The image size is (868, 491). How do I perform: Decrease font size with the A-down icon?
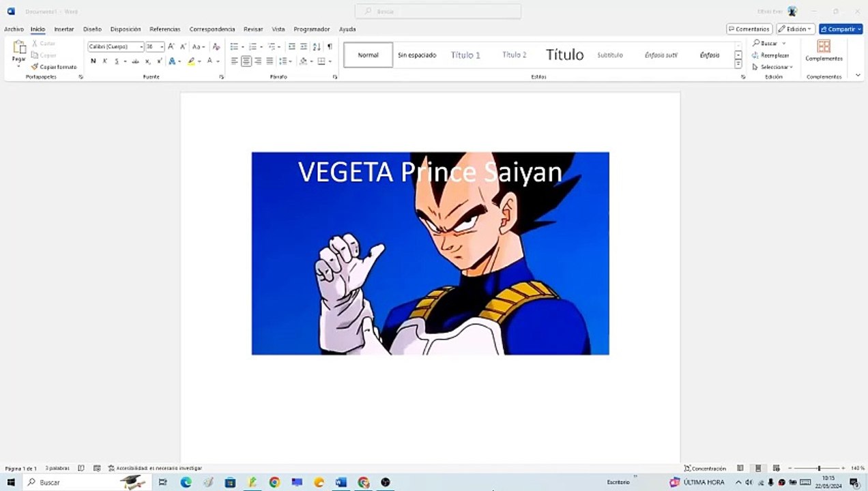click(x=183, y=46)
